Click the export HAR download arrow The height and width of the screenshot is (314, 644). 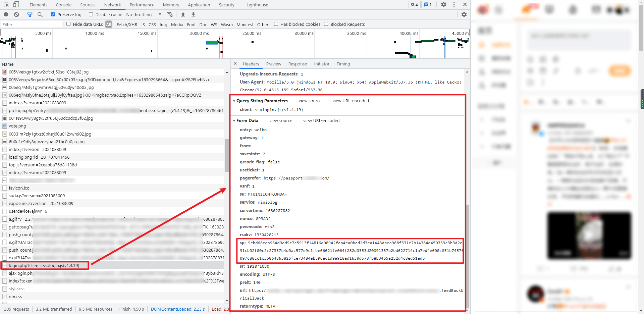click(x=193, y=14)
